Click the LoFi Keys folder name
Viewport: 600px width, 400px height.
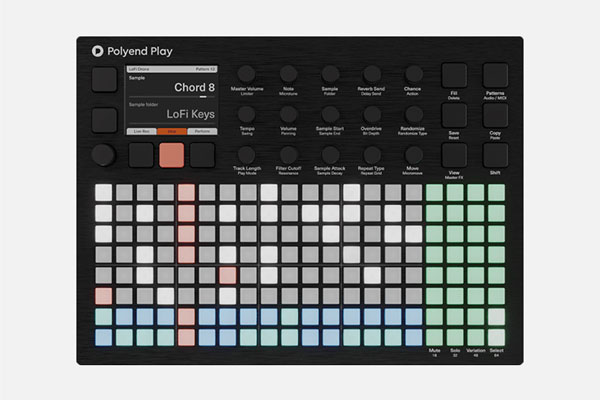pos(191,114)
